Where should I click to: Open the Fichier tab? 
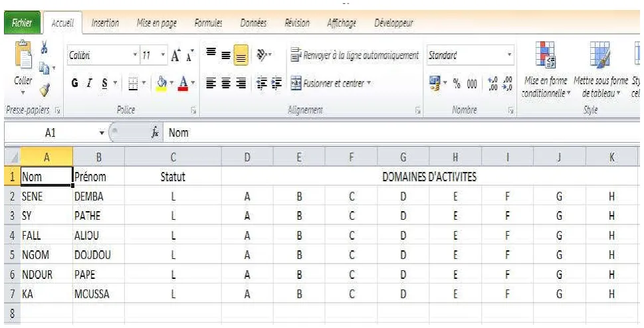point(22,23)
